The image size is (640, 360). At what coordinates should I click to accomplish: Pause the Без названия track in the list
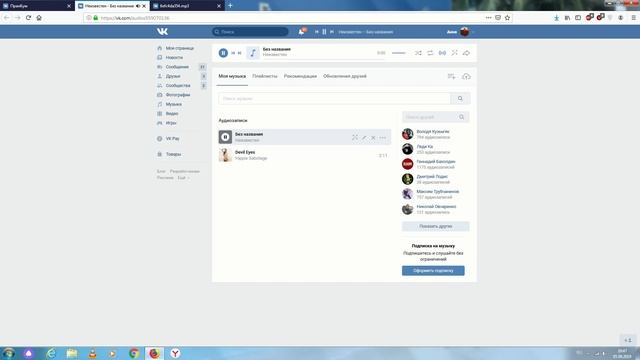click(225, 137)
